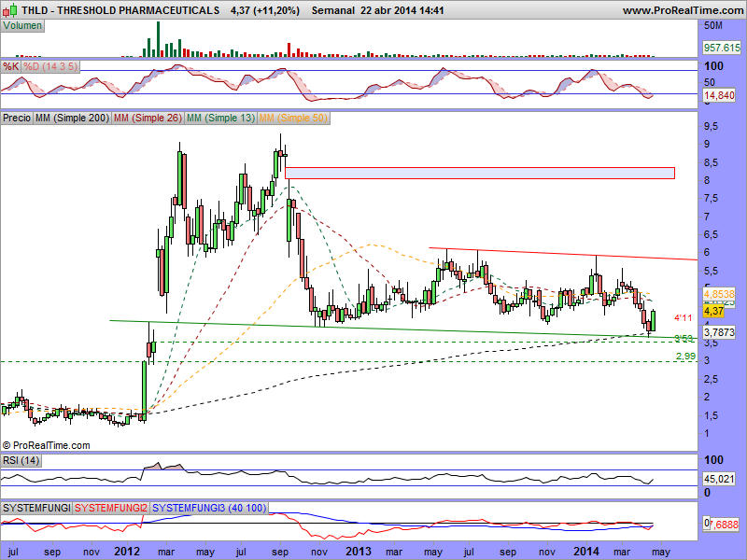Click the red SYSTEMFUNGI2 label
This screenshot has height=560, width=747.
[x=111, y=508]
